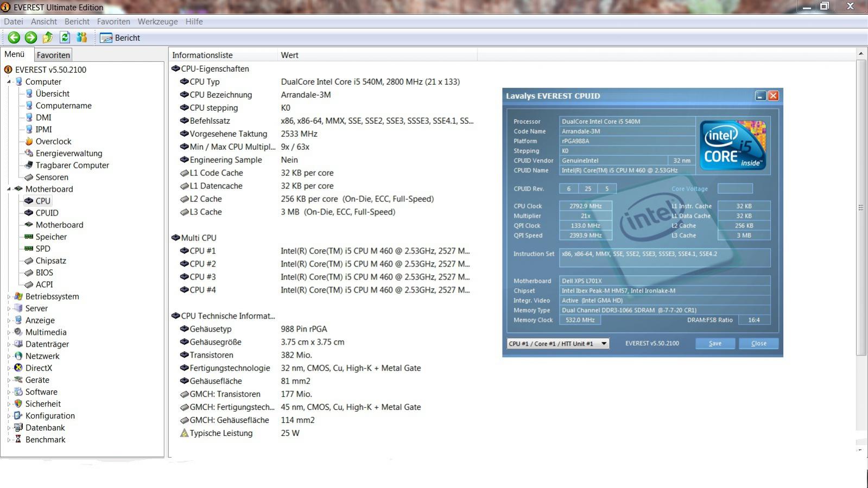Click the scrollbar up arrow

pyautogui.click(x=861, y=53)
